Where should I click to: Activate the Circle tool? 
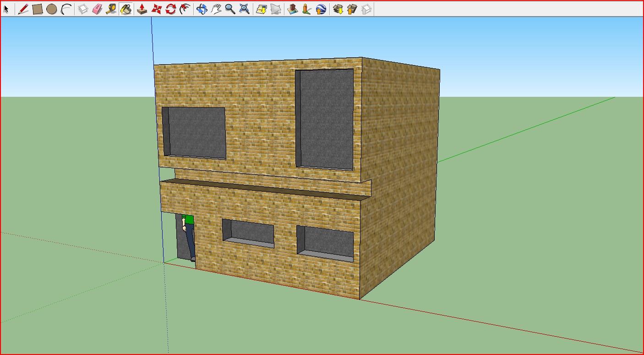(52, 9)
